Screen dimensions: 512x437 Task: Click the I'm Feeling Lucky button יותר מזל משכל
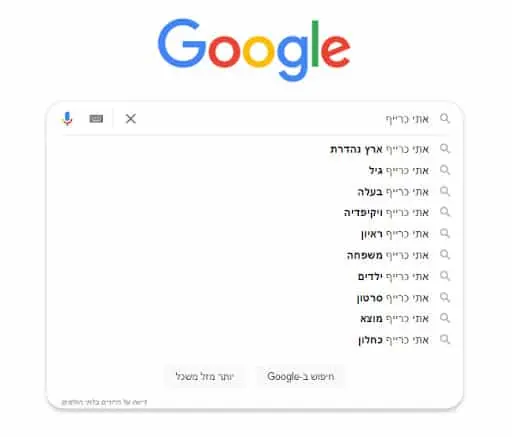(x=205, y=377)
